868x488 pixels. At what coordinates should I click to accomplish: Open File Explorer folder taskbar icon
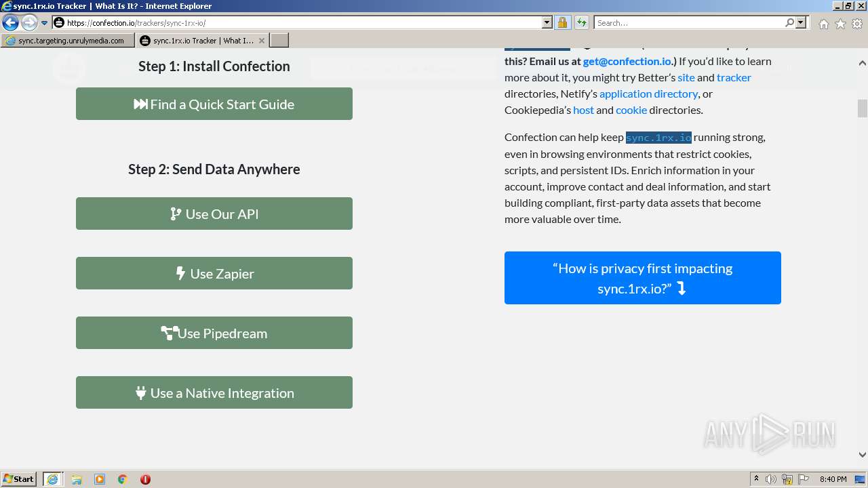pos(77,479)
